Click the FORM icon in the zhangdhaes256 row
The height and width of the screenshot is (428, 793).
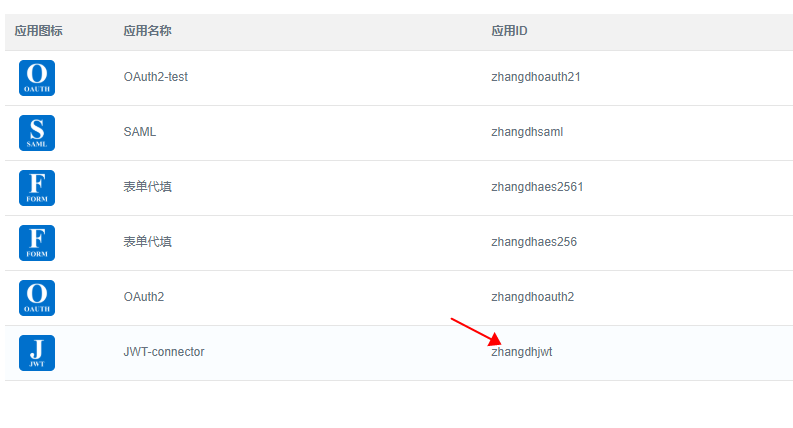pyautogui.click(x=37, y=243)
